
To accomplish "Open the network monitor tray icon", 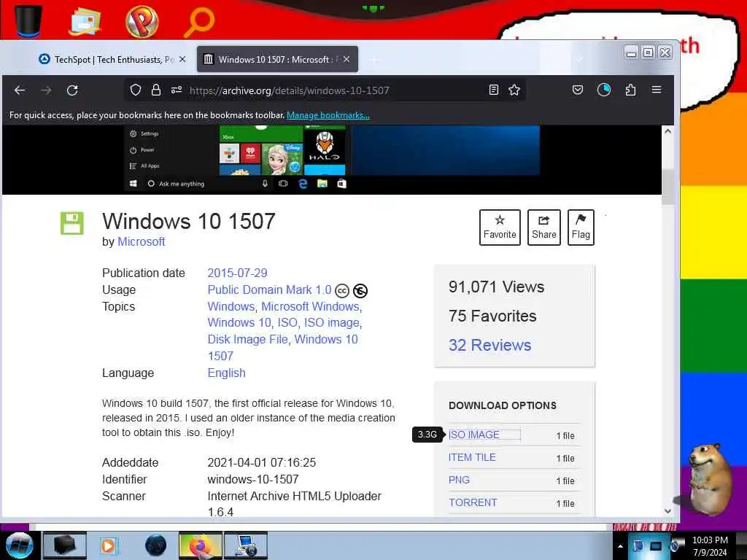I will (656, 545).
